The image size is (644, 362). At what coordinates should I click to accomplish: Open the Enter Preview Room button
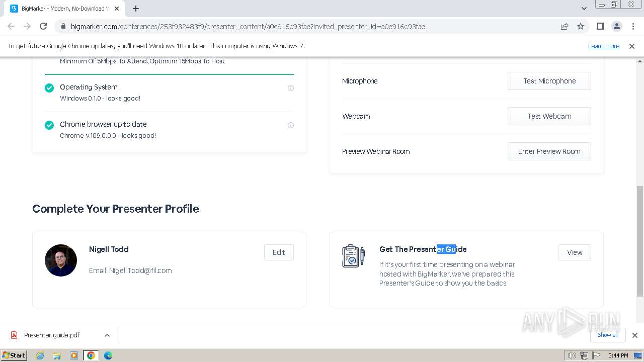click(x=549, y=151)
